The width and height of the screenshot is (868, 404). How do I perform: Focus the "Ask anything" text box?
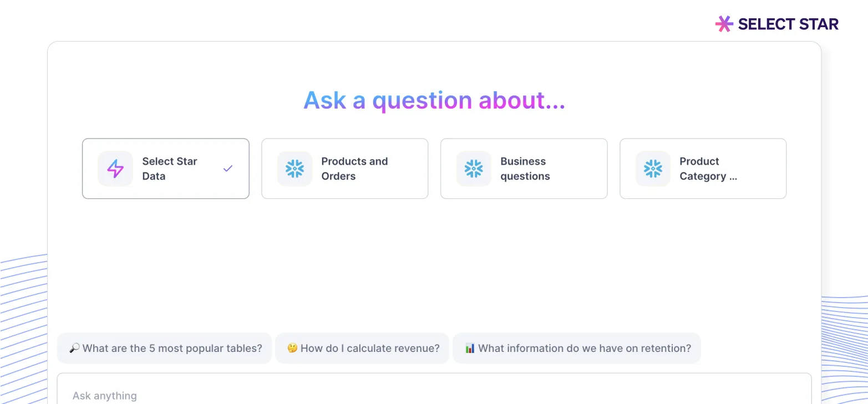pyautogui.click(x=434, y=395)
